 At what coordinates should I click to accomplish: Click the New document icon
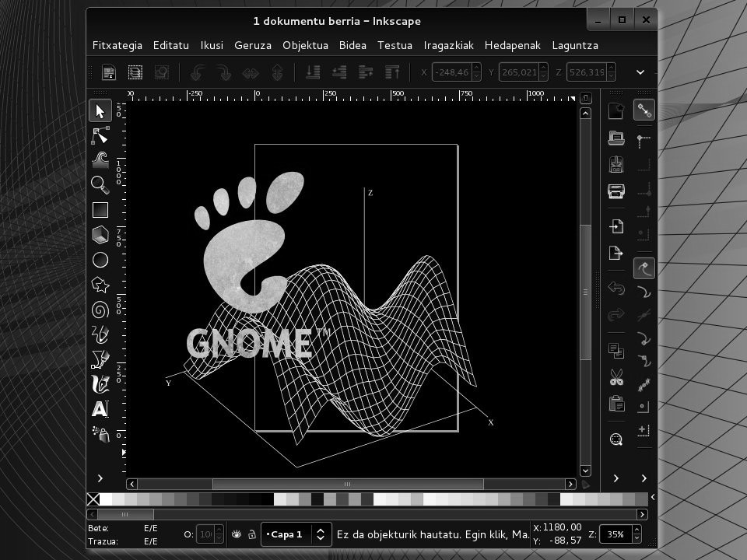pos(616,111)
